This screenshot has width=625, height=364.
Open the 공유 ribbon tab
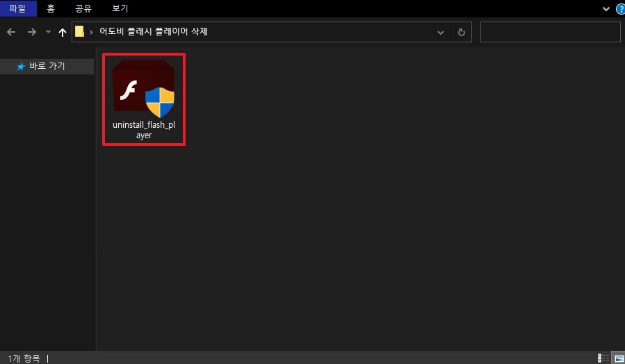coord(83,8)
